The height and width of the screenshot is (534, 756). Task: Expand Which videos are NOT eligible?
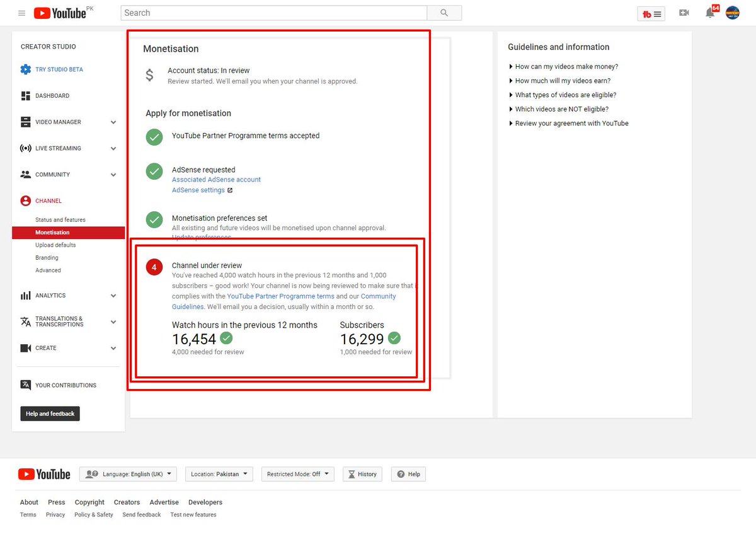559,109
